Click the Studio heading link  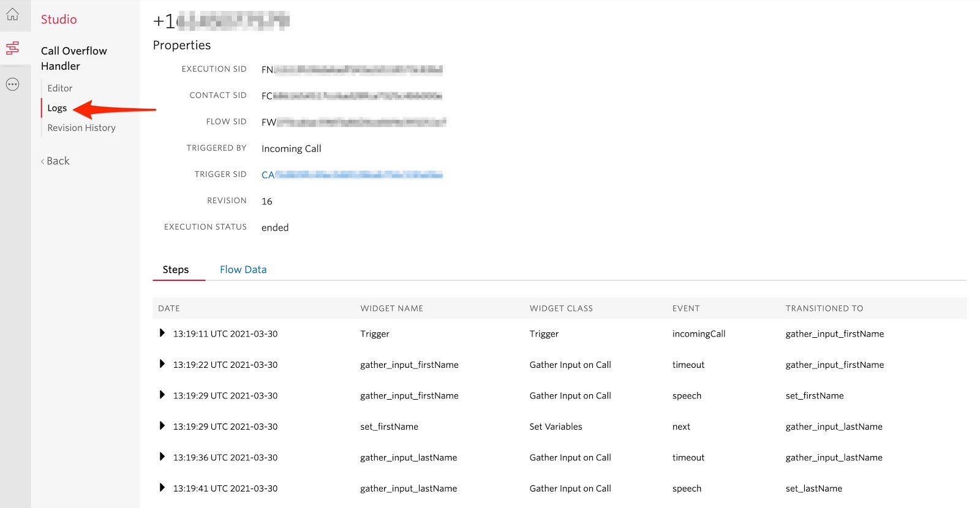59,20
